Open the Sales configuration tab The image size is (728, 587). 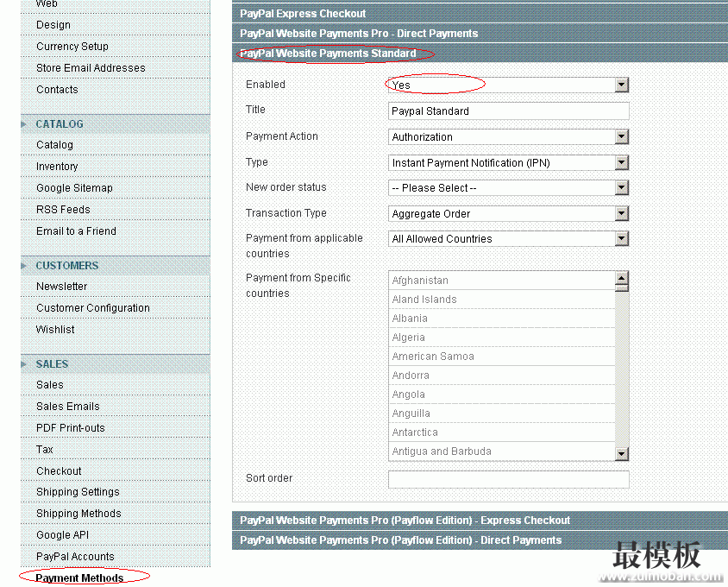[x=116, y=385]
